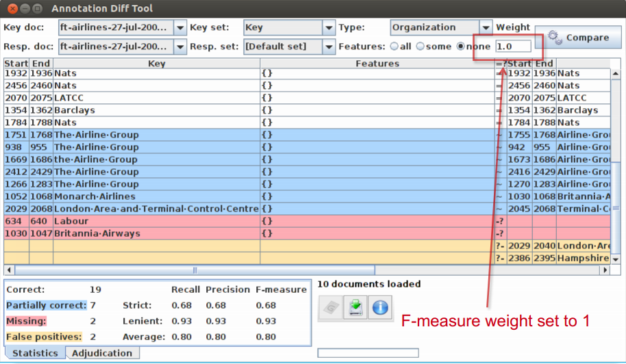Close the Annotation Diff Tool window
This screenshot has width=626, height=364.
pyautogui.click(x=12, y=8)
